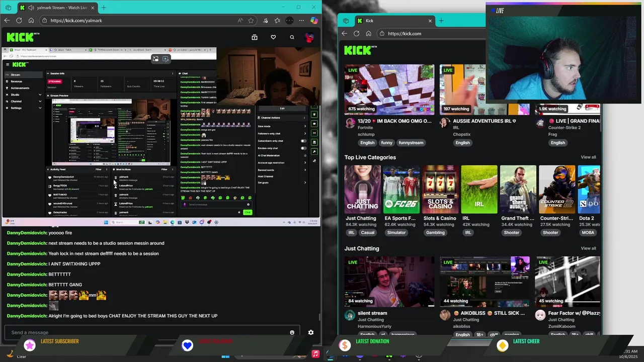
Task: Click View all for Top Live Categories
Action: (x=588, y=157)
